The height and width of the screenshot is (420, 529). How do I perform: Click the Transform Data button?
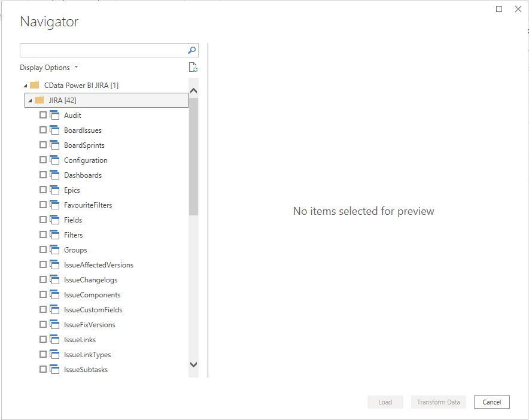point(438,402)
